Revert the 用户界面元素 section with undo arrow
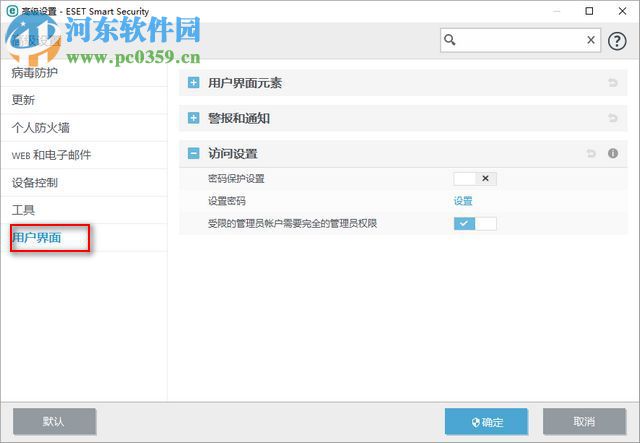Image resolution: width=640 pixels, height=443 pixels. pyautogui.click(x=613, y=83)
